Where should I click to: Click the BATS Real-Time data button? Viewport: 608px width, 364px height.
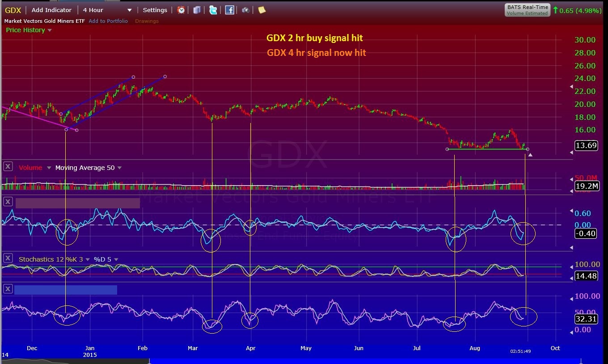pos(527,10)
